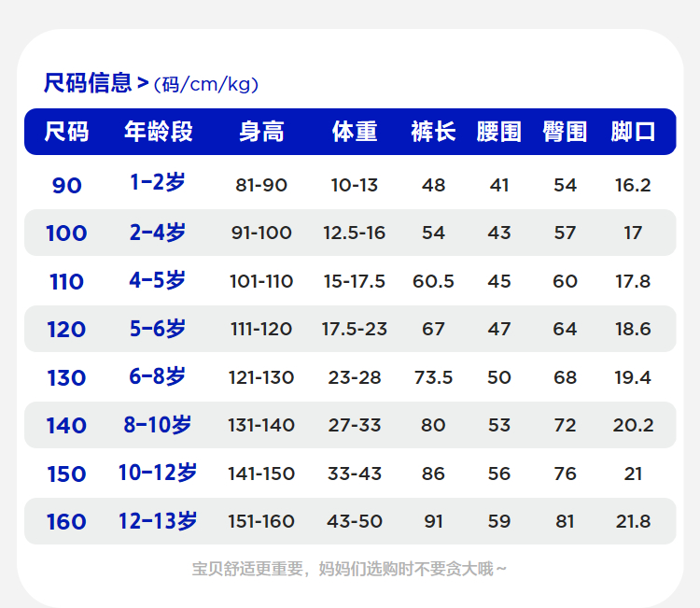
Task: Click waist value 41
Action: [499, 186]
